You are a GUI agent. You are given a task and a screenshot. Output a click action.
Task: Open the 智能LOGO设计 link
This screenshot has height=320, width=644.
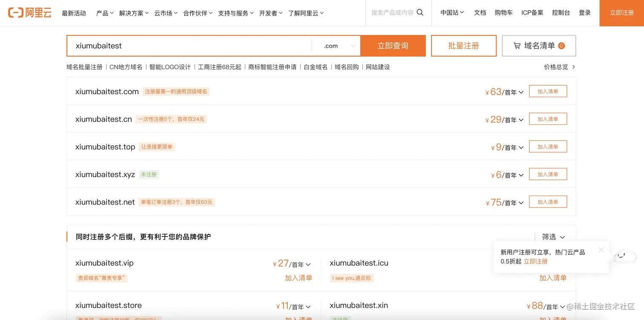170,67
